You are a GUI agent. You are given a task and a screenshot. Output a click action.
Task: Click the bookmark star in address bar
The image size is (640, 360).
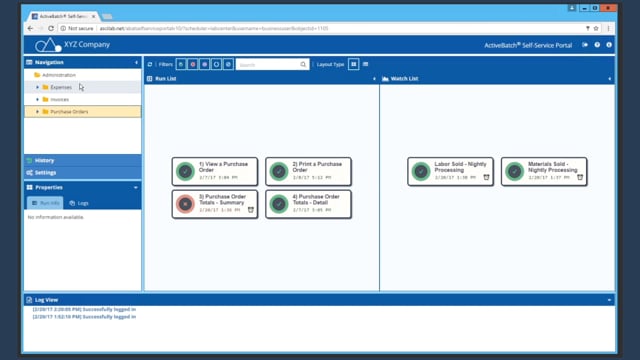coord(596,29)
